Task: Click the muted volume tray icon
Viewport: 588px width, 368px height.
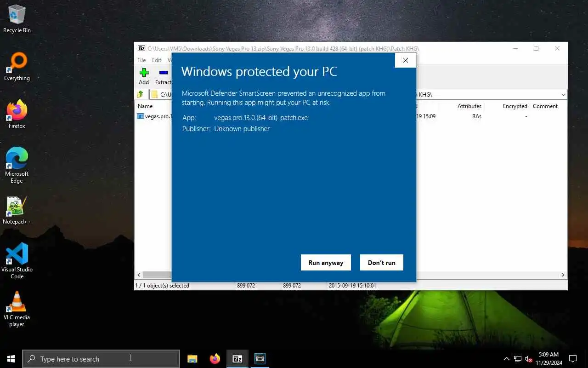Action: pyautogui.click(x=529, y=359)
